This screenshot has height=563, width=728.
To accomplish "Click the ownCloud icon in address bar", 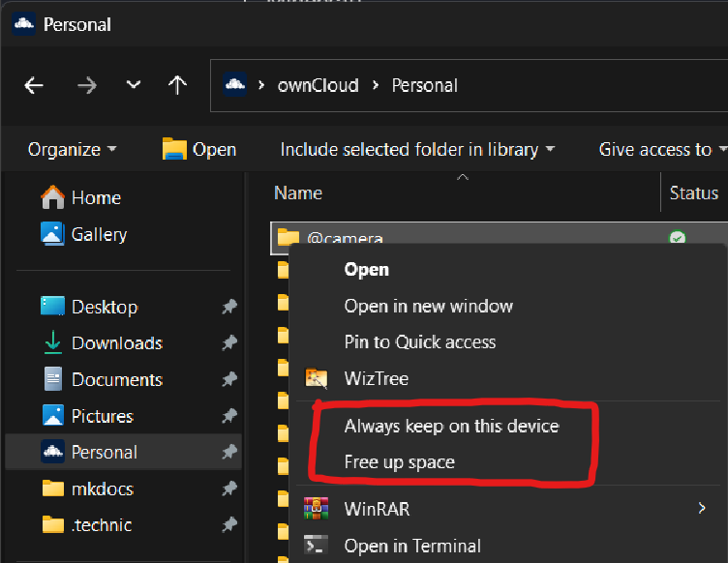I will pos(234,85).
